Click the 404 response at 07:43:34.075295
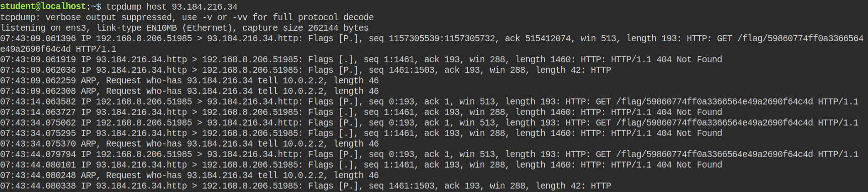Viewport: 868px width, 192px height. coord(361,133)
